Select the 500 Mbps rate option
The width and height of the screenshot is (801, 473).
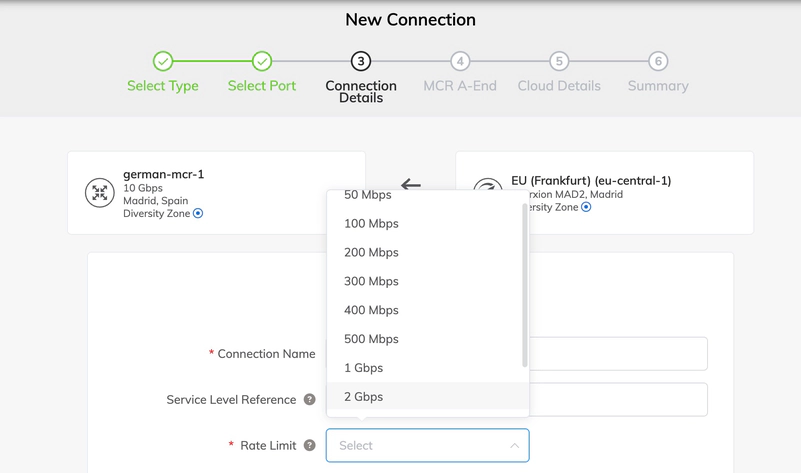tap(371, 339)
